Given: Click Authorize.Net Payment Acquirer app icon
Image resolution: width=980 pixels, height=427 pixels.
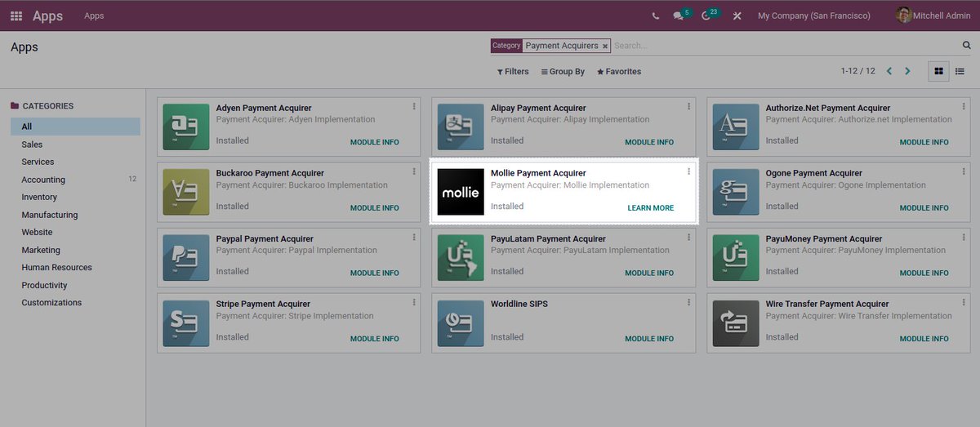Looking at the screenshot, I should [x=736, y=127].
